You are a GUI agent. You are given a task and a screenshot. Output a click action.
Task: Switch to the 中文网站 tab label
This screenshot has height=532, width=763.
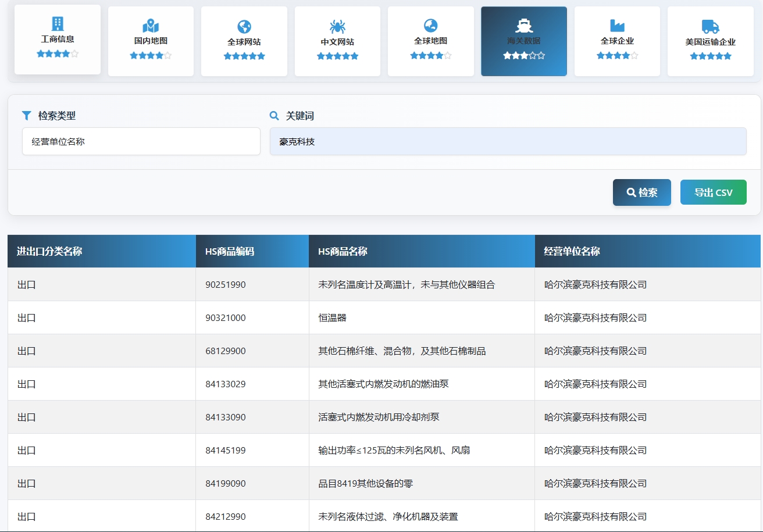[x=337, y=42]
